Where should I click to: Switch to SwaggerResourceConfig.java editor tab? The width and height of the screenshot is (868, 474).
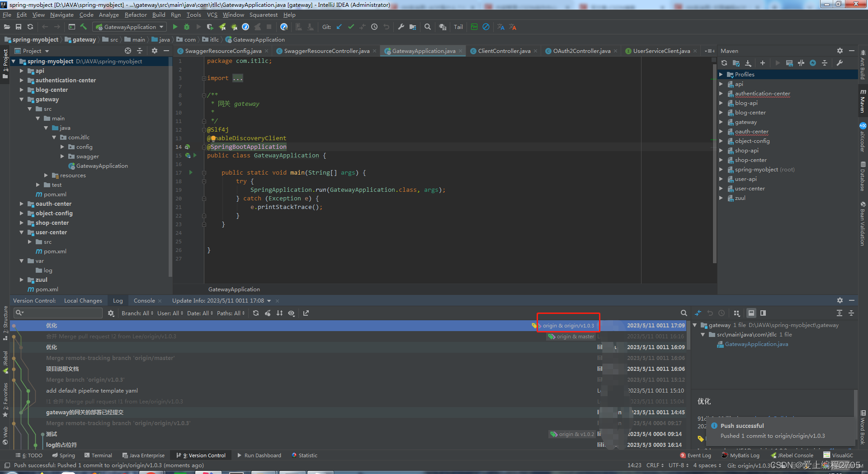coord(223,51)
